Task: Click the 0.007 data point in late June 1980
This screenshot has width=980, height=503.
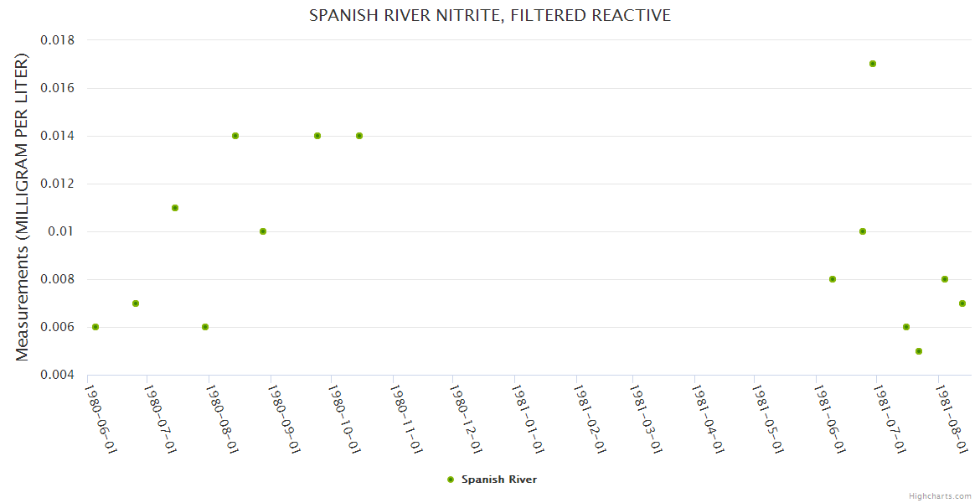Action: [x=136, y=303]
